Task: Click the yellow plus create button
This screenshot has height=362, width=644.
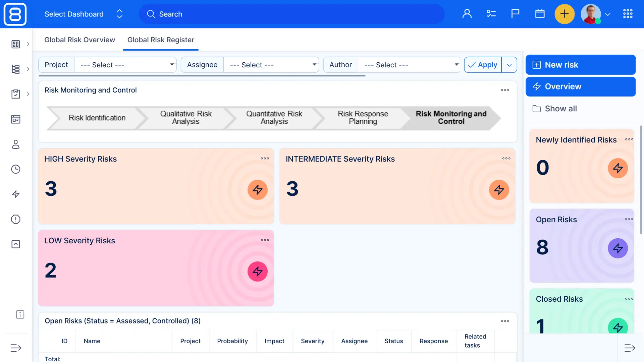Action: 565,14
